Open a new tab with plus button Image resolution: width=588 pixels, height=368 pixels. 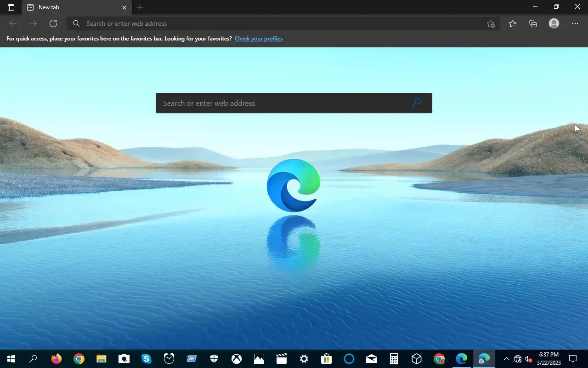point(140,7)
